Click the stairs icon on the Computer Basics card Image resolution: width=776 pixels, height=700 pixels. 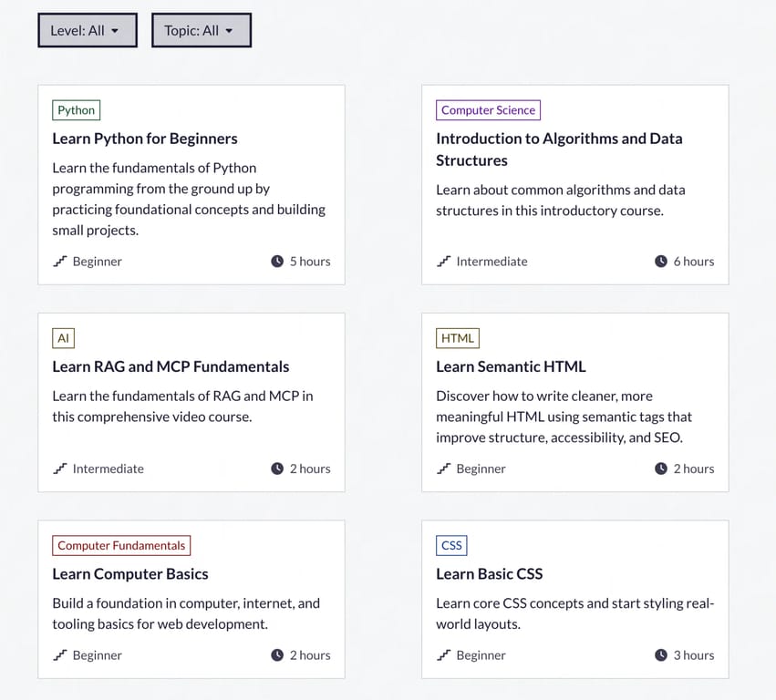[x=60, y=654]
